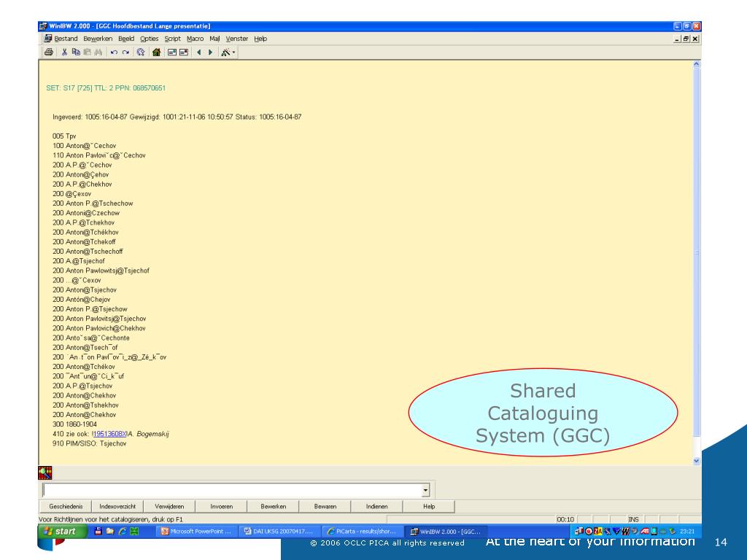Switch to PiCarta results taskbar item

[362, 532]
